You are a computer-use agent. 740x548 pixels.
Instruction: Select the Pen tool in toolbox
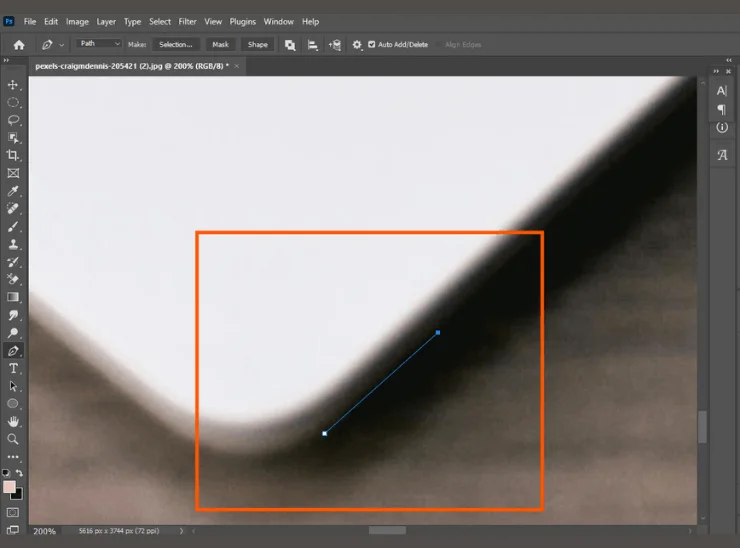pyautogui.click(x=13, y=351)
